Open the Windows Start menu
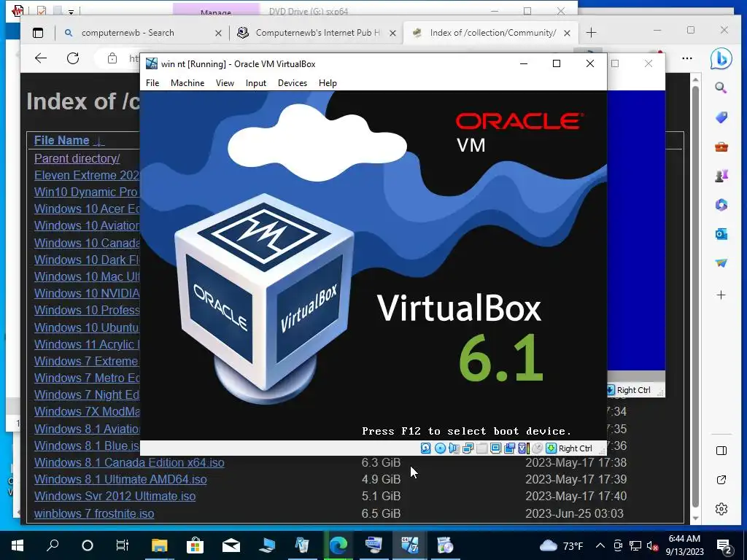Viewport: 747px width, 560px height. tap(18, 545)
